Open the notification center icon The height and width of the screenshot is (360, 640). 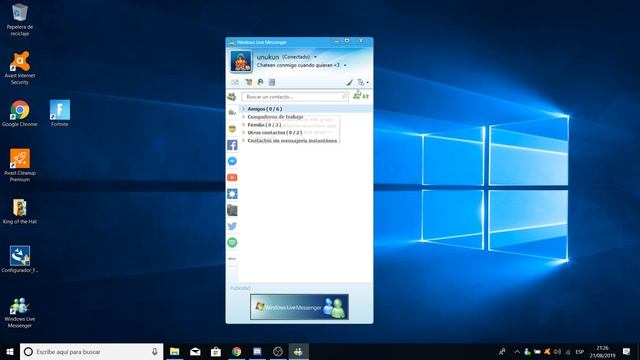[x=627, y=351]
